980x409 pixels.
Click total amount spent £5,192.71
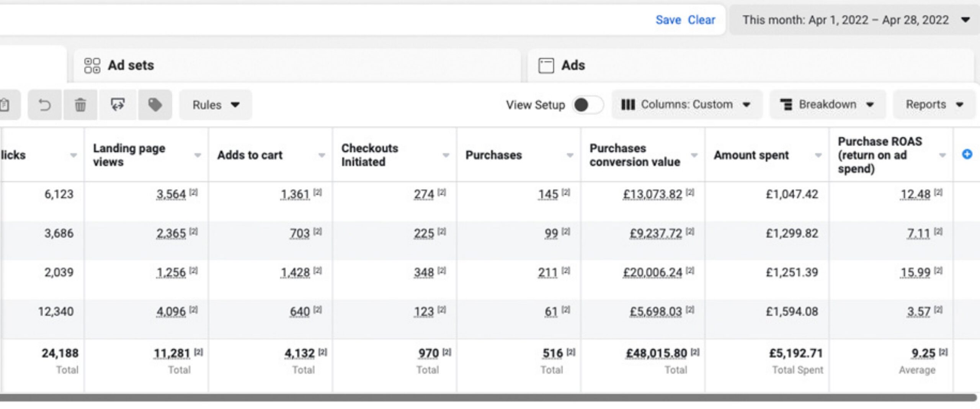[796, 353]
